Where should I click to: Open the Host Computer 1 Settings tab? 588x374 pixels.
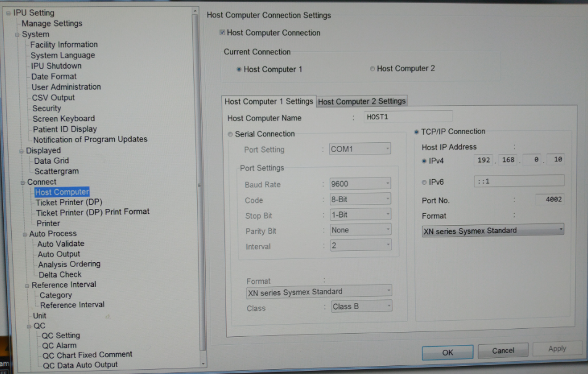269,101
